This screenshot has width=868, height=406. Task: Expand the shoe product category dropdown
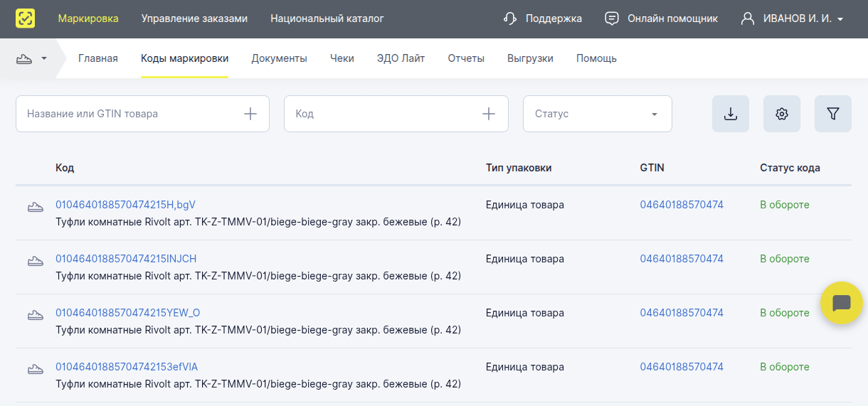(32, 58)
